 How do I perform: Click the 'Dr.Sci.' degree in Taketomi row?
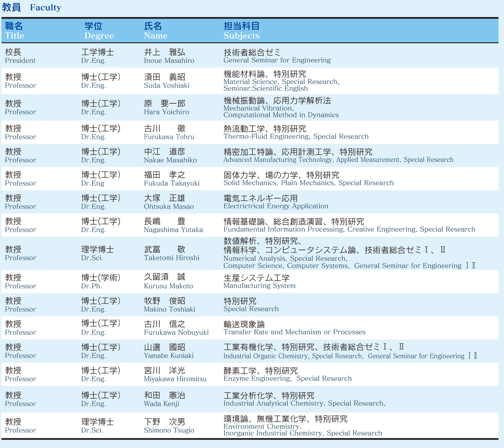tap(92, 258)
